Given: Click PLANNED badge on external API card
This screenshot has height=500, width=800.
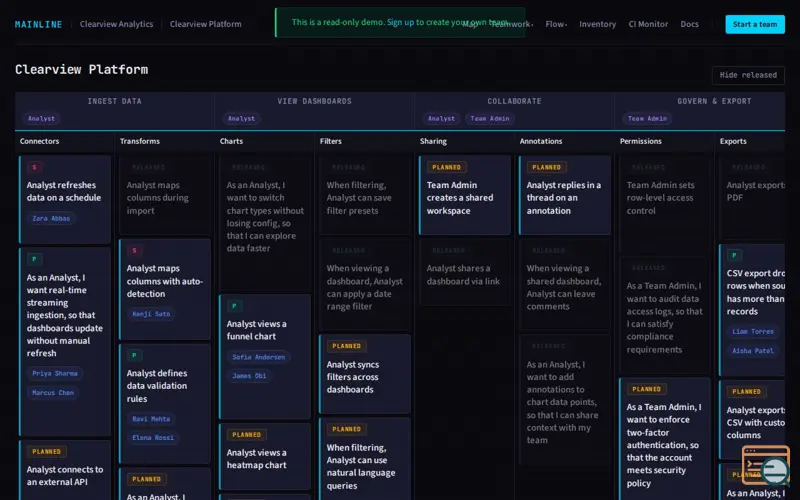Looking at the screenshot, I should click(x=46, y=452).
